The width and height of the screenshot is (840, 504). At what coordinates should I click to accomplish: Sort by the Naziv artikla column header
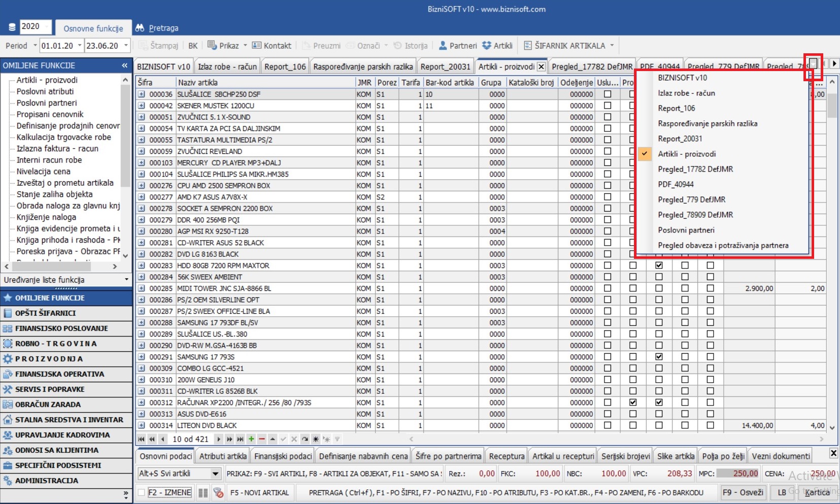tap(266, 82)
